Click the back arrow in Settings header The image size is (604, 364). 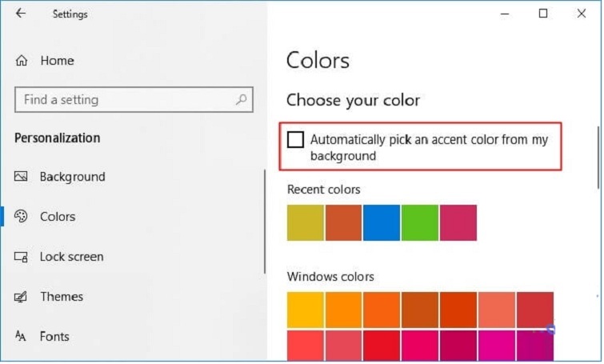20,14
